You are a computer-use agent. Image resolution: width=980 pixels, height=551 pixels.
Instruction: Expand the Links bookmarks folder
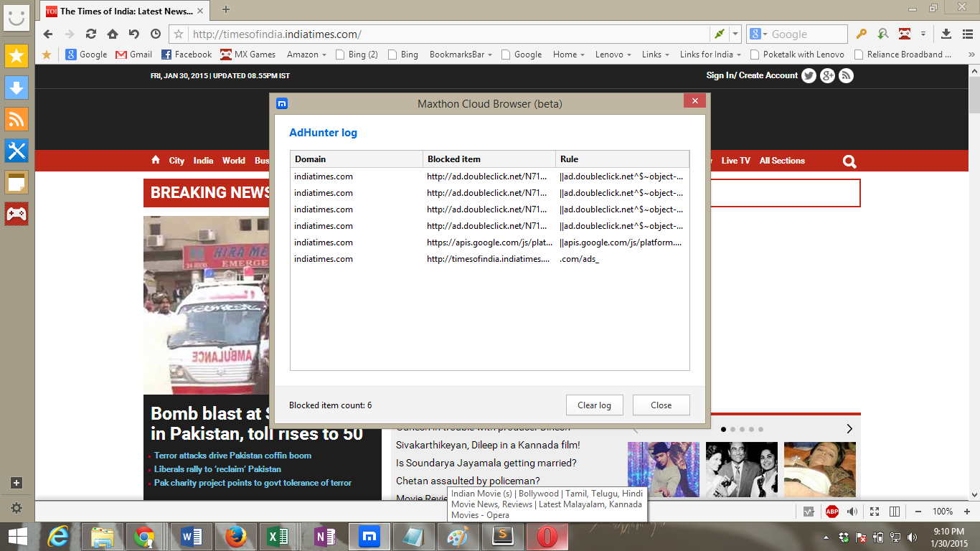pyautogui.click(x=656, y=55)
